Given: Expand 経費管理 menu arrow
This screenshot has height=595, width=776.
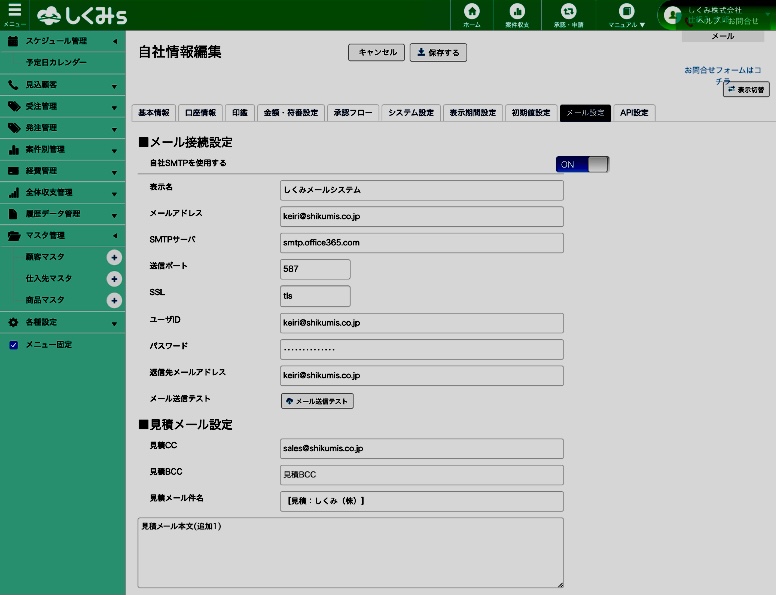Looking at the screenshot, I should pos(115,173).
